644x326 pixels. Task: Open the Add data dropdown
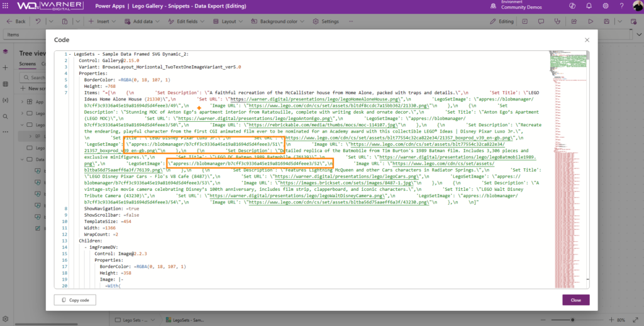click(x=142, y=21)
